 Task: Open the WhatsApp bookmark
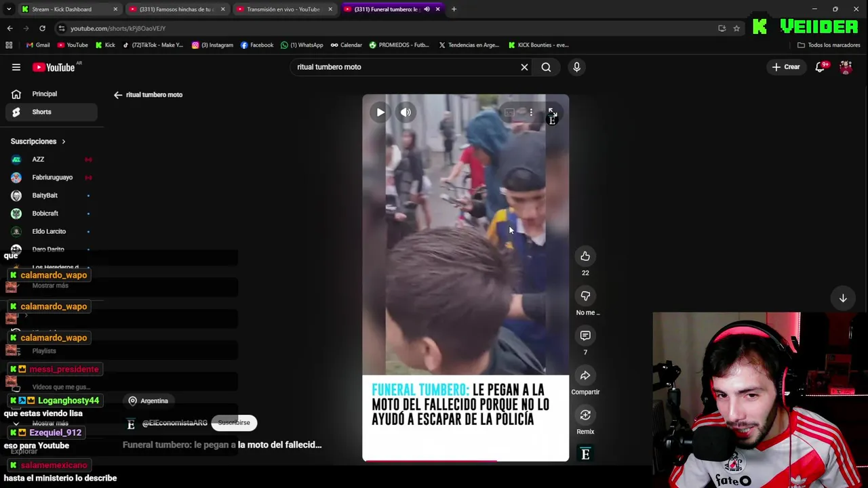[x=302, y=45]
